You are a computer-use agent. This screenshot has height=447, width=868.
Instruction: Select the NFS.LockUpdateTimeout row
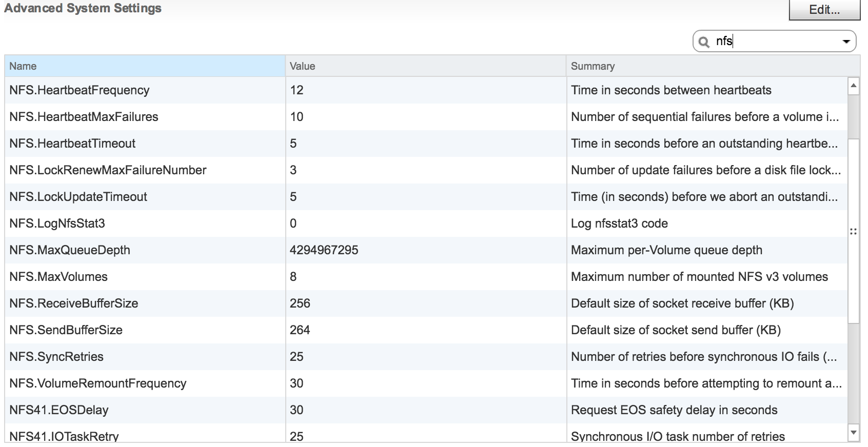pyautogui.click(x=426, y=197)
